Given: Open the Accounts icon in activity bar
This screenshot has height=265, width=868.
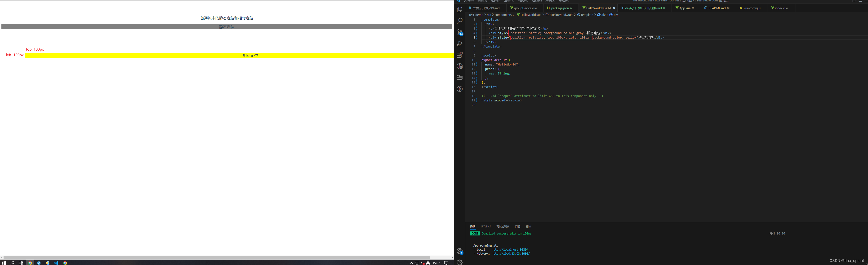Looking at the screenshot, I should coord(460,251).
